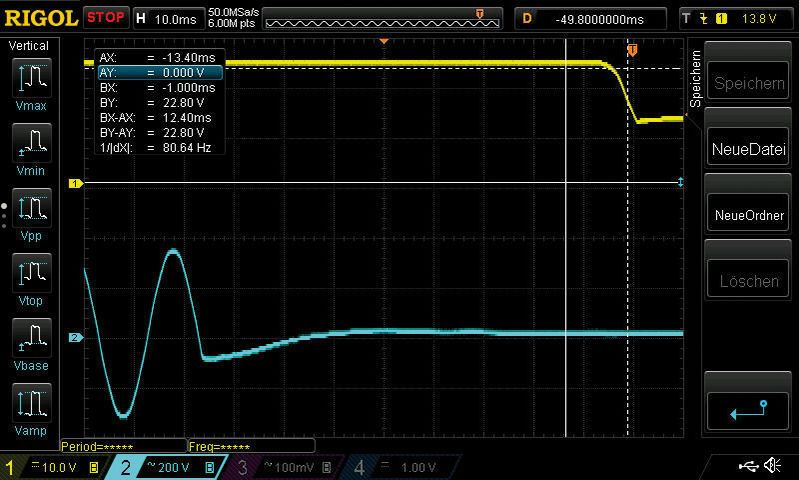Screen dimensions: 799x480
Task: Open the delay value -49.8000000ms field
Action: click(591, 18)
